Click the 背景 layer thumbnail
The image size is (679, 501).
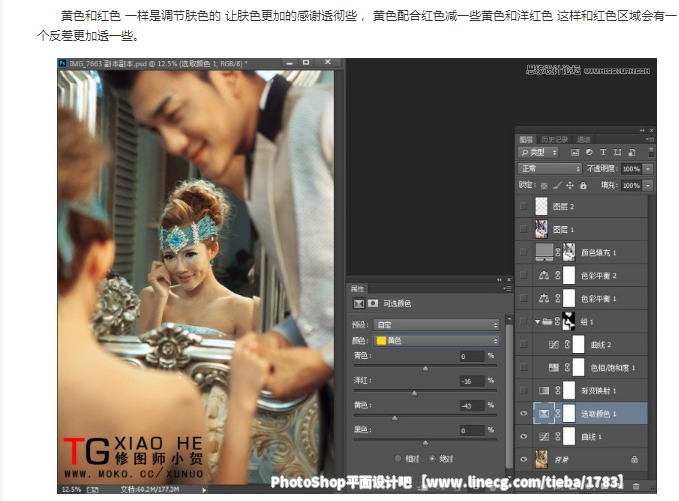541,459
